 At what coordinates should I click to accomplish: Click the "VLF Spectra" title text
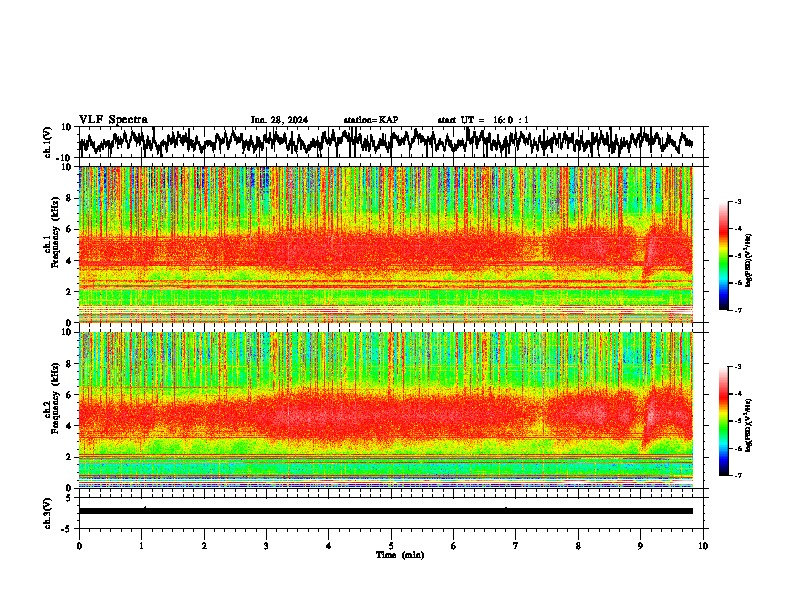point(113,120)
